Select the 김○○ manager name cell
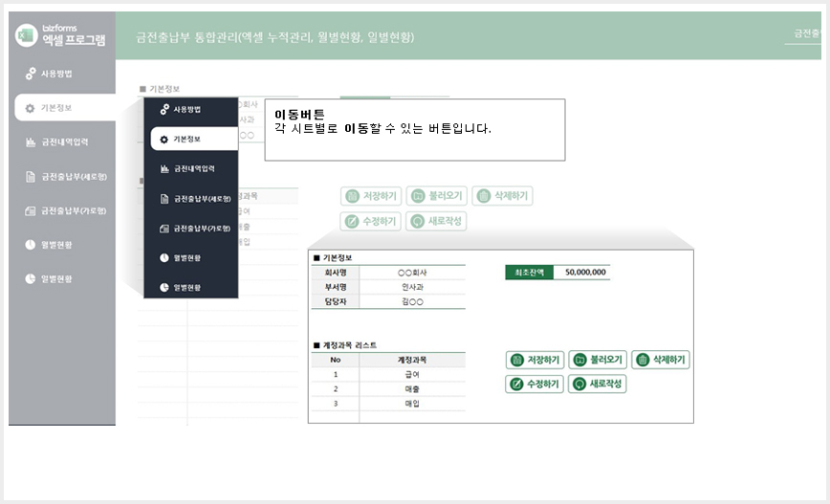The image size is (830, 504). 412,302
